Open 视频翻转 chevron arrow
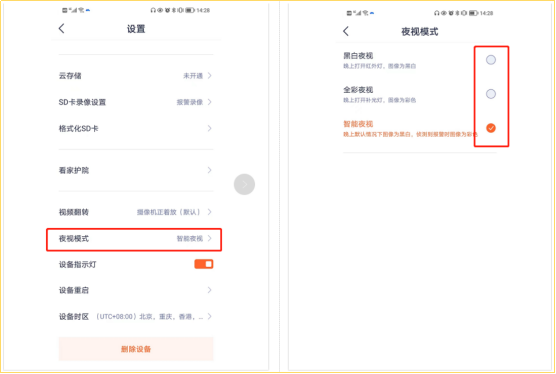Viewport: 556px width, 374px height. click(x=210, y=212)
